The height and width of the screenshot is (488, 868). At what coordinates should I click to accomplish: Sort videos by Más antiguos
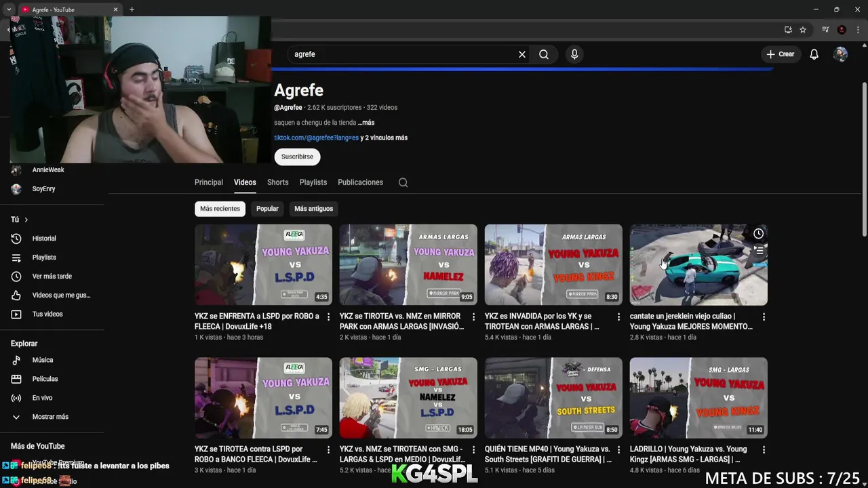[x=313, y=209]
